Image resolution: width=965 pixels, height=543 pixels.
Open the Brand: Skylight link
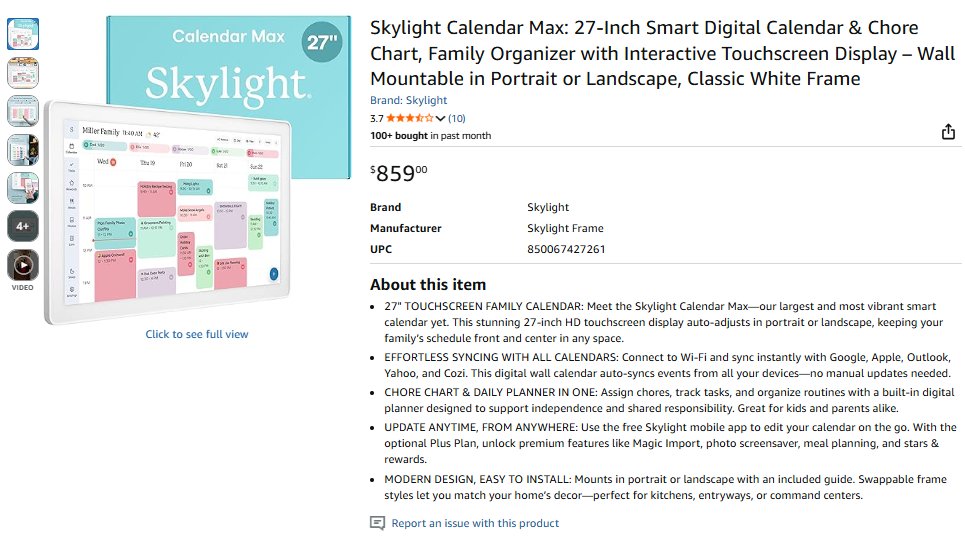tap(408, 100)
